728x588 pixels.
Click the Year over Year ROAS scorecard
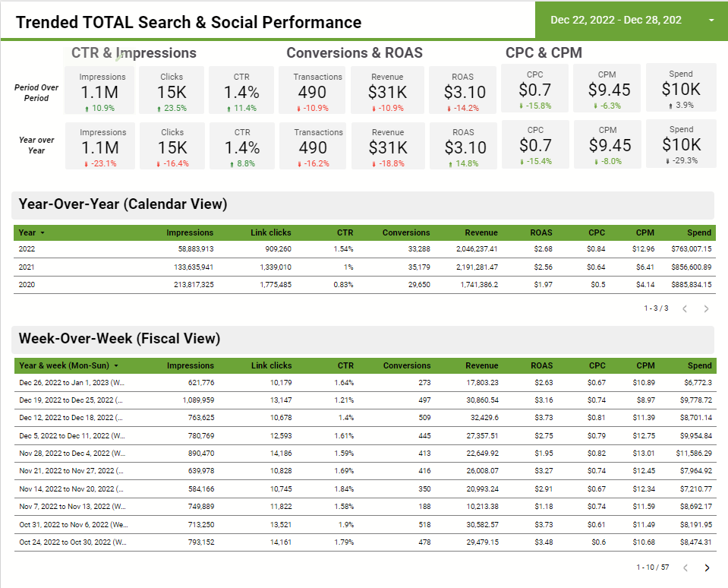tap(463, 146)
